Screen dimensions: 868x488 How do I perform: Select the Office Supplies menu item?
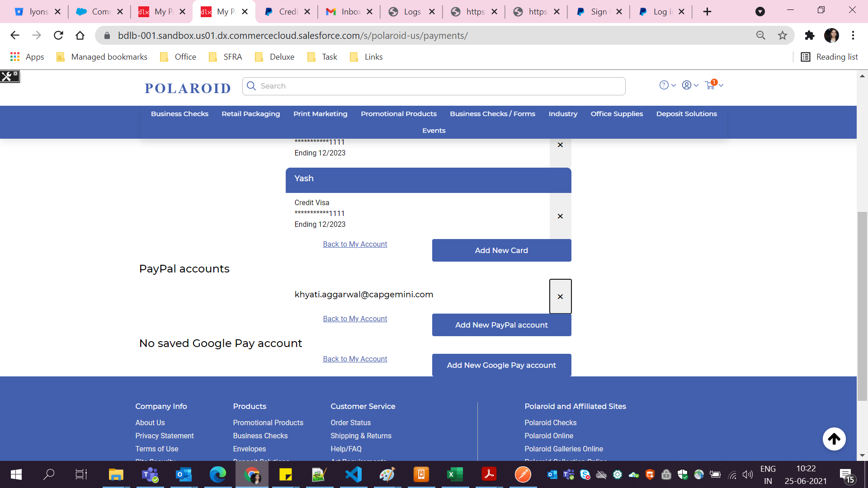point(617,114)
